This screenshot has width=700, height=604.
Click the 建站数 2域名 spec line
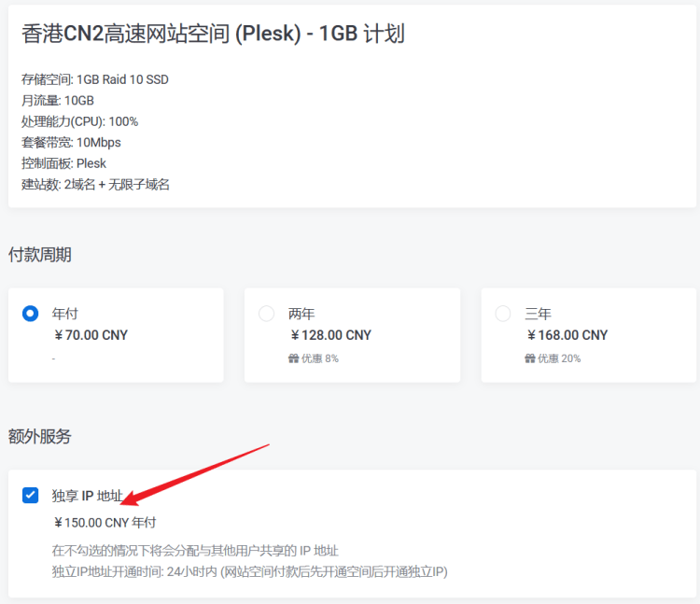pyautogui.click(x=95, y=184)
